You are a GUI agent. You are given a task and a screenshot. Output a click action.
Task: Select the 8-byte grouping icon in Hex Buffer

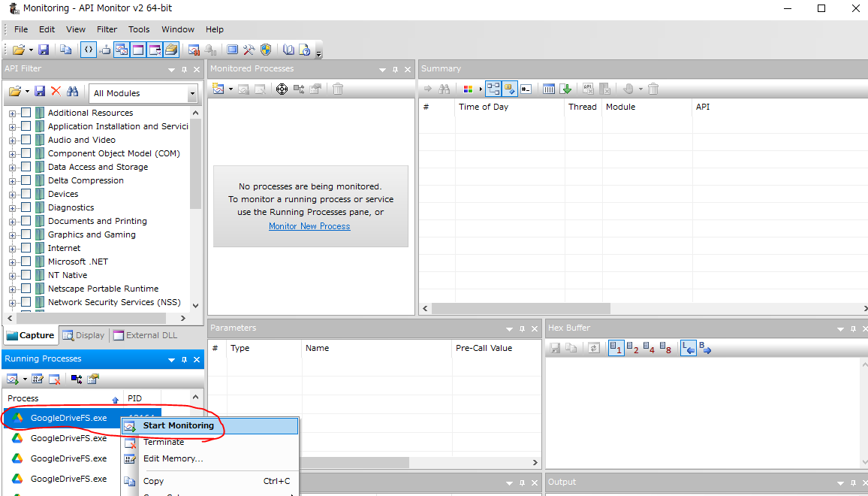coord(665,348)
